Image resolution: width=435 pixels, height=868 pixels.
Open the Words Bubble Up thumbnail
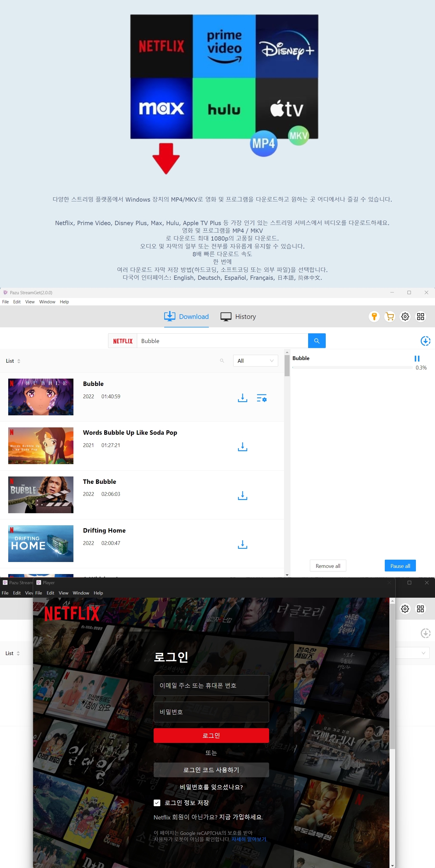coord(41,445)
